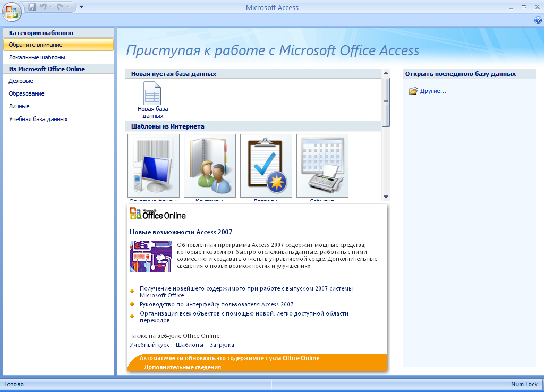Open the Customize Quick Access Toolbar dropdown
The width and height of the screenshot is (544, 392).
tap(81, 6)
